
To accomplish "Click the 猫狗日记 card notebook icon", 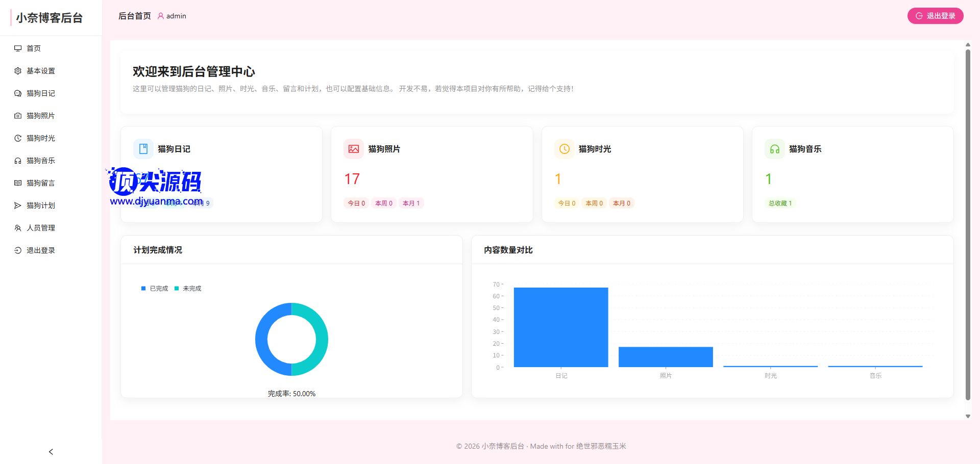I will tap(143, 149).
